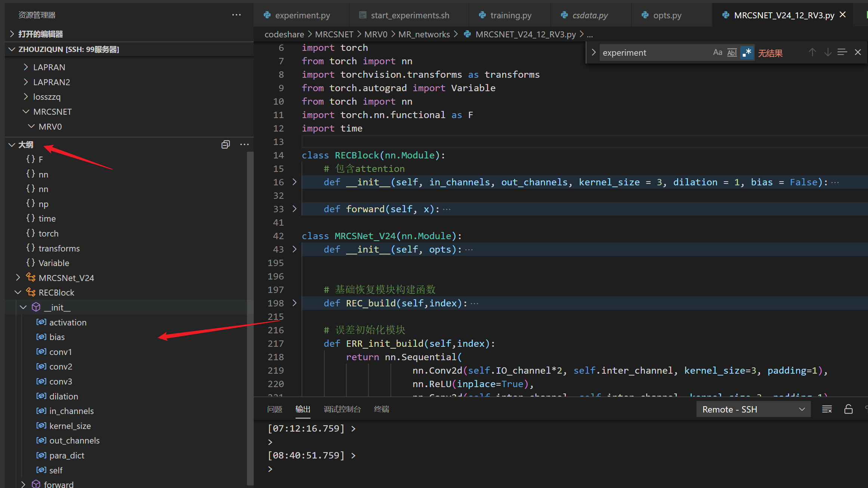This screenshot has height=488, width=868.
Task: Switch to the training.py editor tab
Action: point(510,15)
